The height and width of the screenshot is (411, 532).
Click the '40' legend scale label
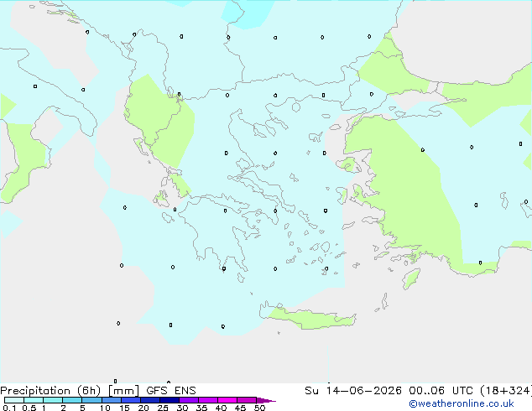pos(221,408)
